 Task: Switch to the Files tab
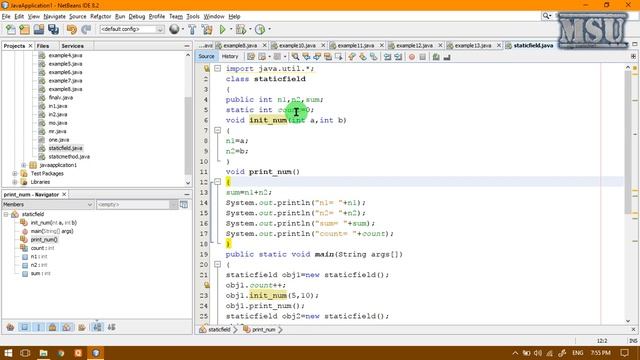tap(43, 46)
